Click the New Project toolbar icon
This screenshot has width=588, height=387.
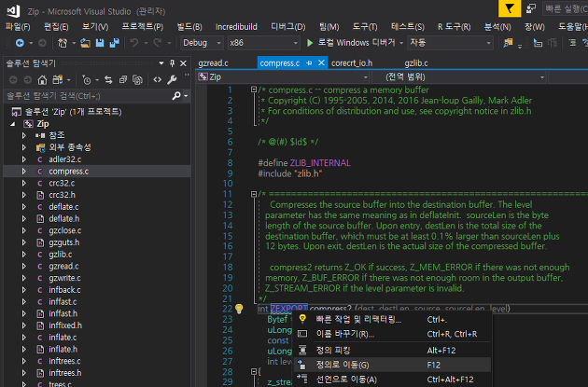coord(63,43)
